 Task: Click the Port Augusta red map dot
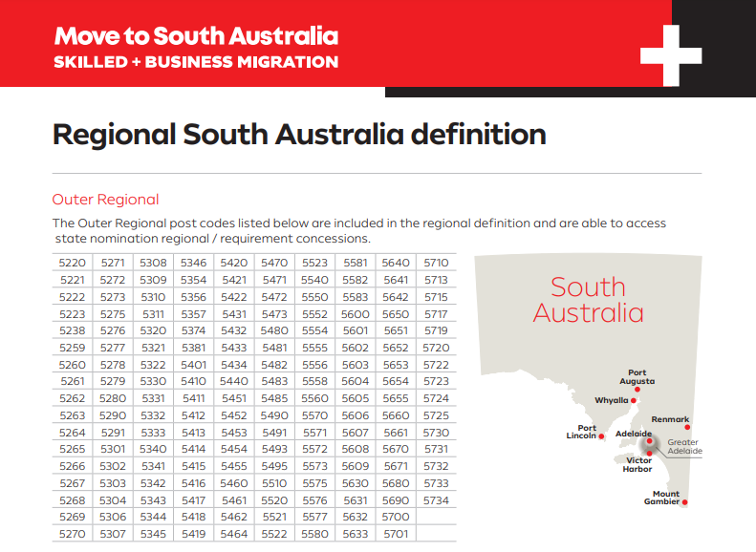point(637,390)
